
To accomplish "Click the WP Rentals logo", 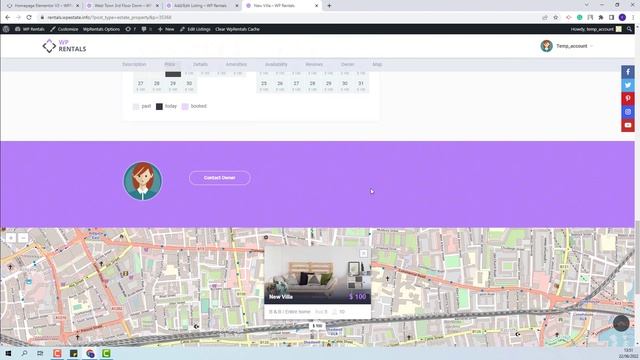I will [x=64, y=46].
